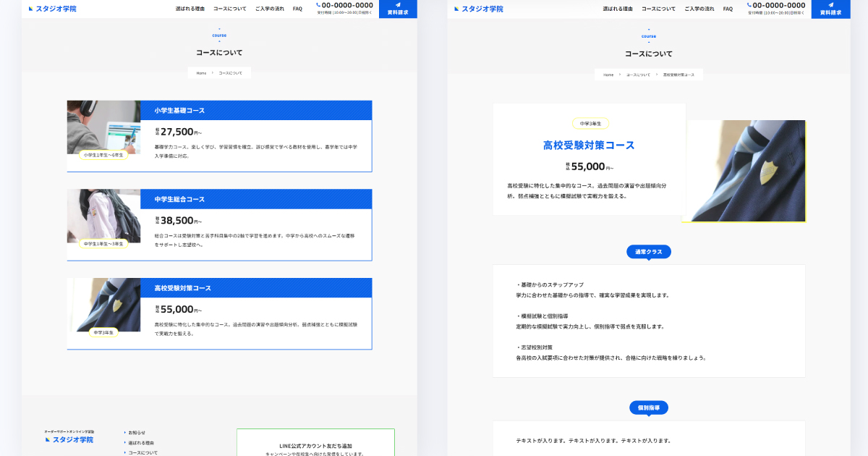The height and width of the screenshot is (456, 868).
Task: Open コースについて in the course list page header
Action: click(230, 9)
